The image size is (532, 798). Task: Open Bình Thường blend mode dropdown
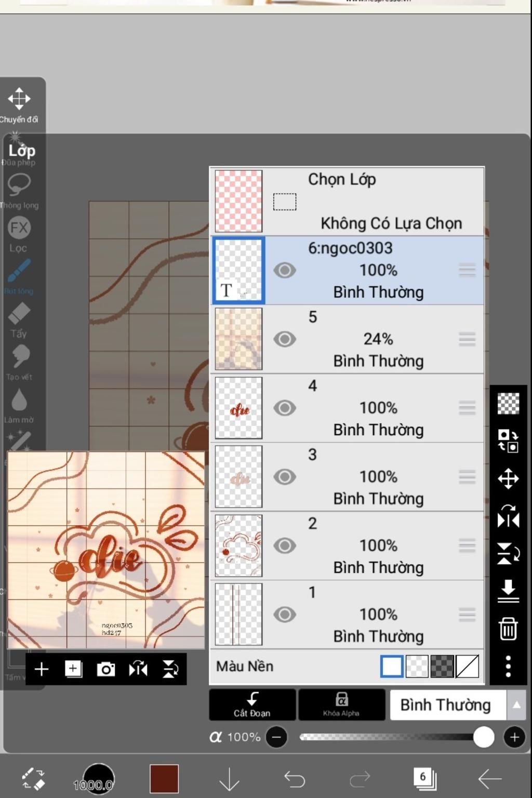point(446,705)
